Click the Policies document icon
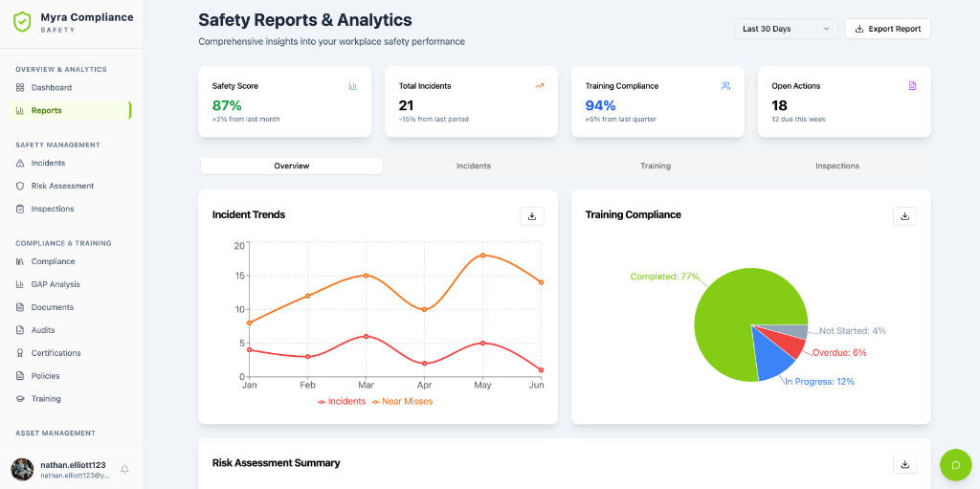 click(x=20, y=376)
